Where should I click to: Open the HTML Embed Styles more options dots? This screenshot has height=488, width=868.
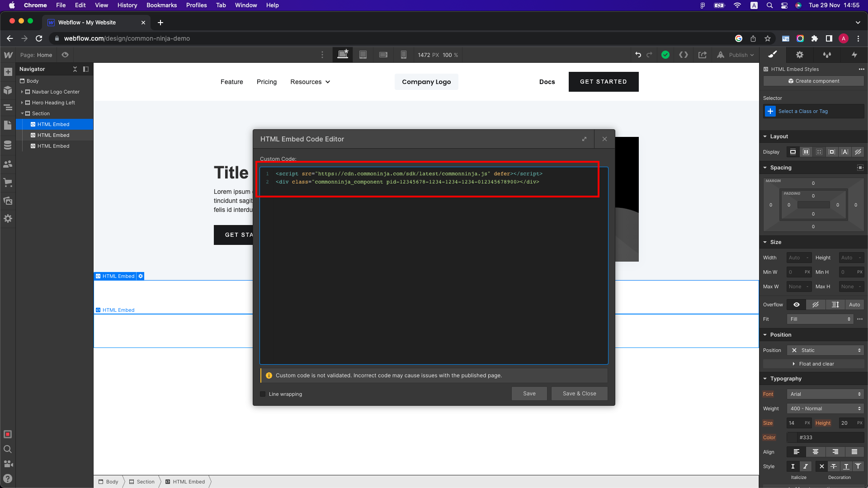point(861,69)
